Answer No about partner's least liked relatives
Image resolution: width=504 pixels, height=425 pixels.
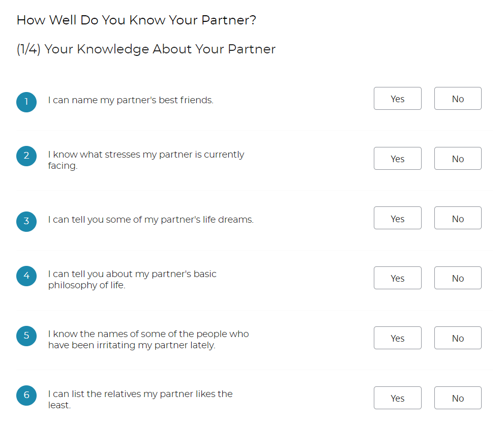coord(457,398)
